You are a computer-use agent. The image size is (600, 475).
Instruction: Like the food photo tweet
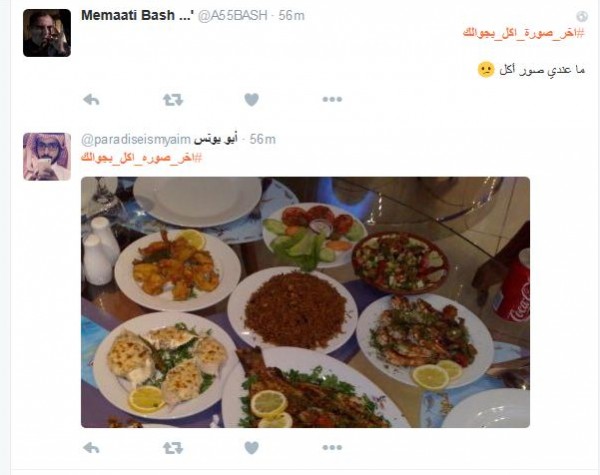[x=251, y=448]
